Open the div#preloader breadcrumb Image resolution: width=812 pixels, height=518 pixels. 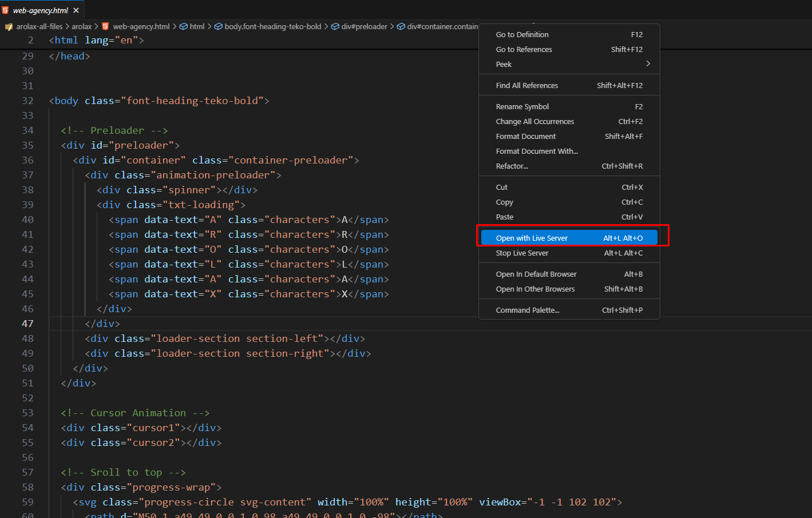click(365, 26)
